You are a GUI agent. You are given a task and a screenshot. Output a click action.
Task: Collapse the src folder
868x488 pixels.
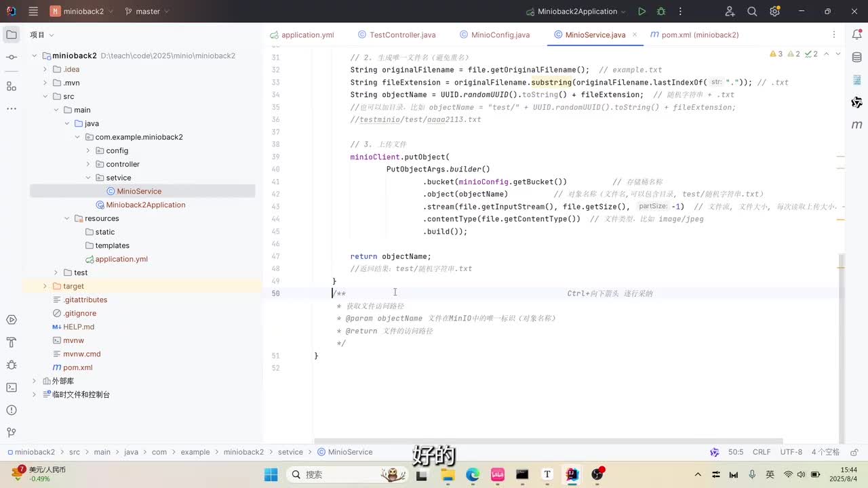point(45,96)
